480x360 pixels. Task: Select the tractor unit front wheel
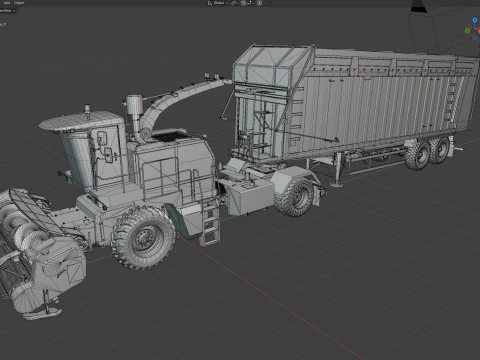295,197
